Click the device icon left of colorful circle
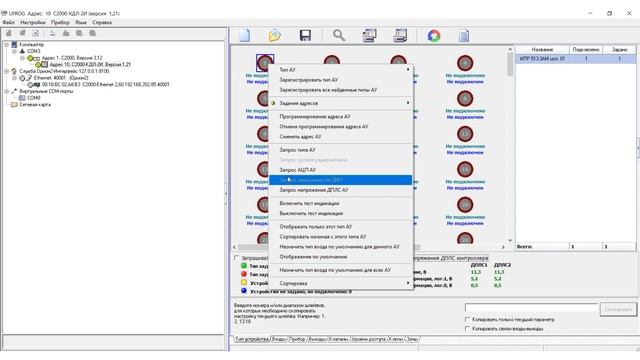Screen dimensions: 640x360 pos(400,36)
